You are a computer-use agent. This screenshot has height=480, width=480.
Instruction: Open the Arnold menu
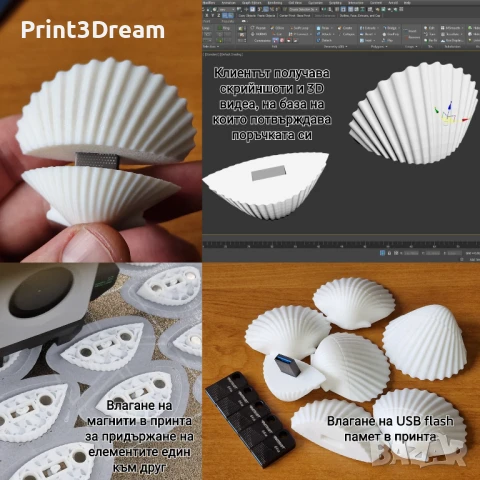[x=393, y=2]
